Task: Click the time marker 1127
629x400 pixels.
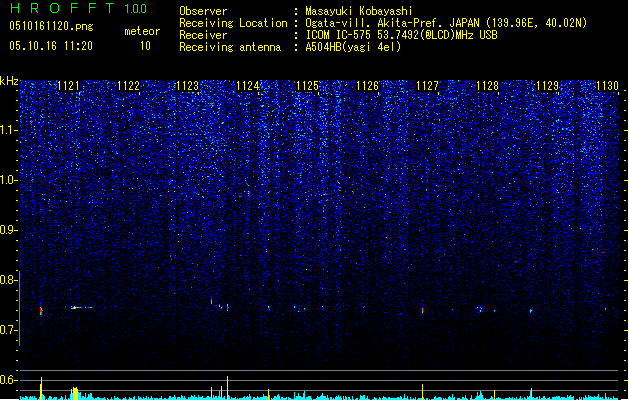Action: pos(428,86)
